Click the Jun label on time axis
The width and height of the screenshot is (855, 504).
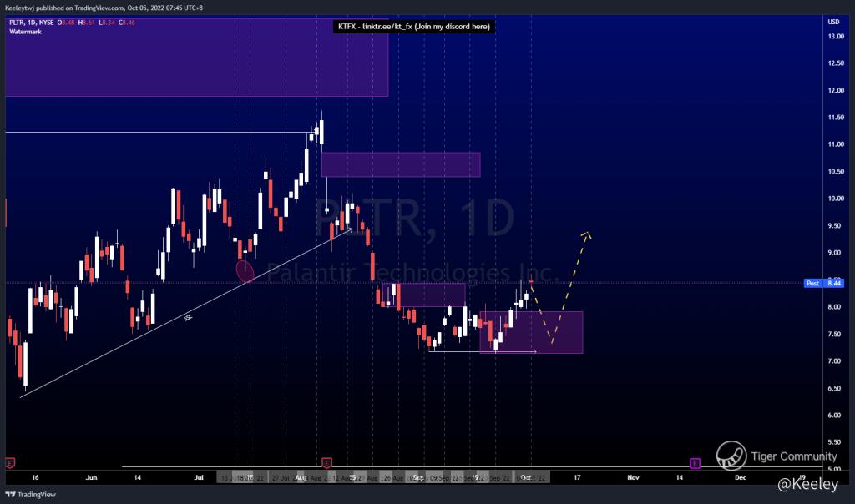click(91, 478)
